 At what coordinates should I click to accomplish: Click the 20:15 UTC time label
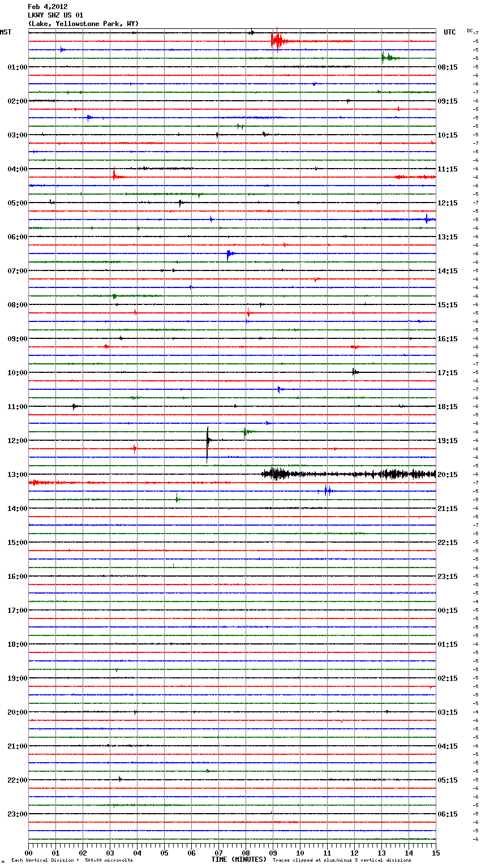448,474
